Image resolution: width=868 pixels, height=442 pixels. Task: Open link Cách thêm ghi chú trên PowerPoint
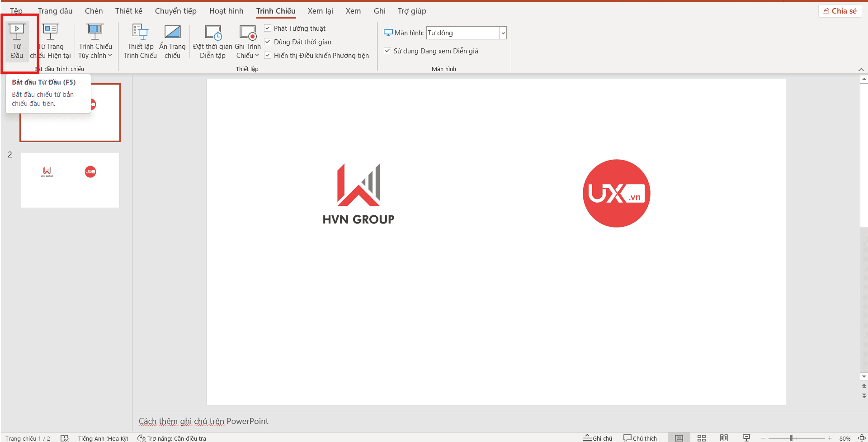pos(203,421)
